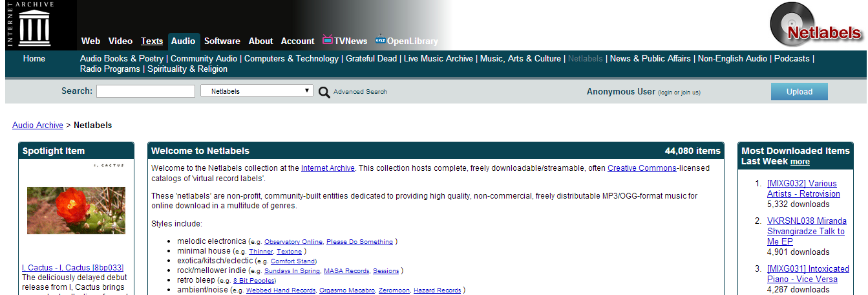This screenshot has width=868, height=295.
Task: Open the Sessions netlabel link
Action: (386, 271)
